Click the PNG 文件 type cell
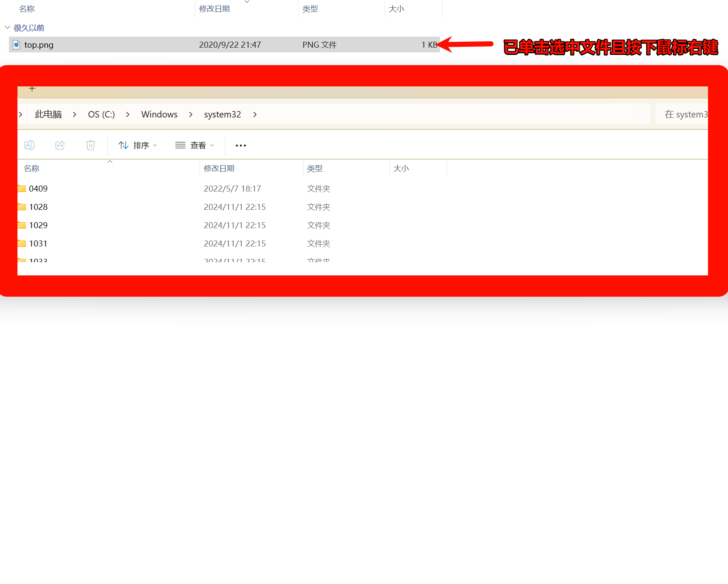Viewport: 728px width, 584px height. (x=320, y=45)
